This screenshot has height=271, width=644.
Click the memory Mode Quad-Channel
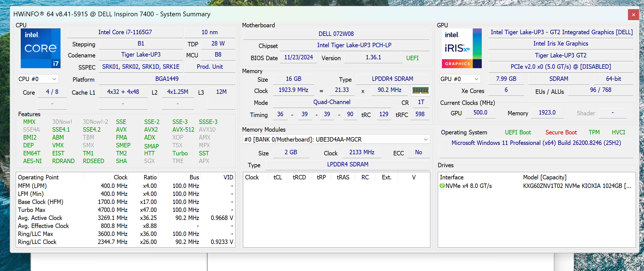click(x=332, y=102)
